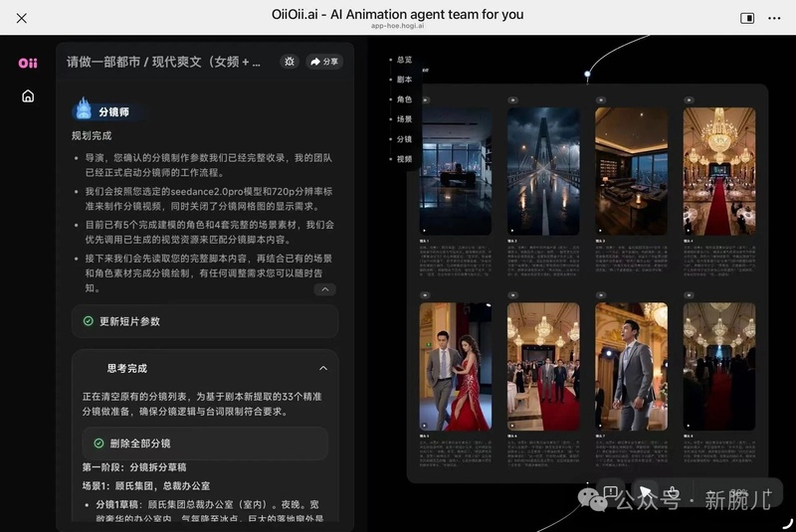Go to home via house icon
The width and height of the screenshot is (796, 532).
pos(28,96)
